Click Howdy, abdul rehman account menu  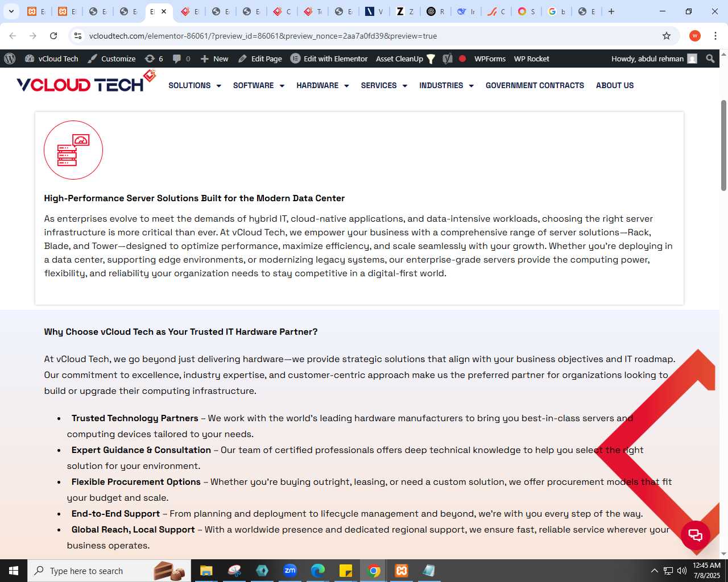tap(654, 59)
